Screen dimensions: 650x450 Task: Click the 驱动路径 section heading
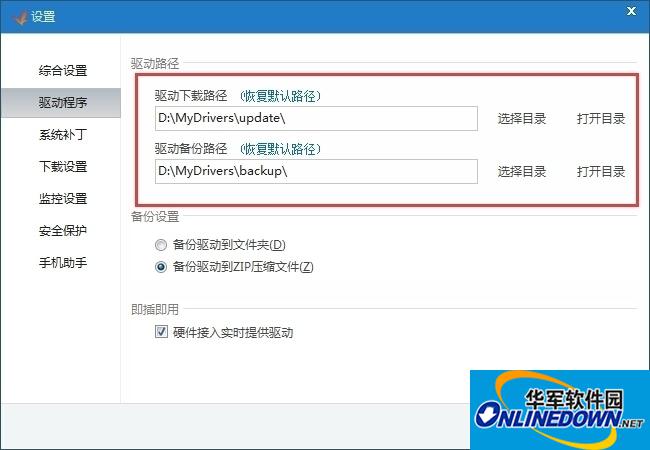pyautogui.click(x=155, y=63)
